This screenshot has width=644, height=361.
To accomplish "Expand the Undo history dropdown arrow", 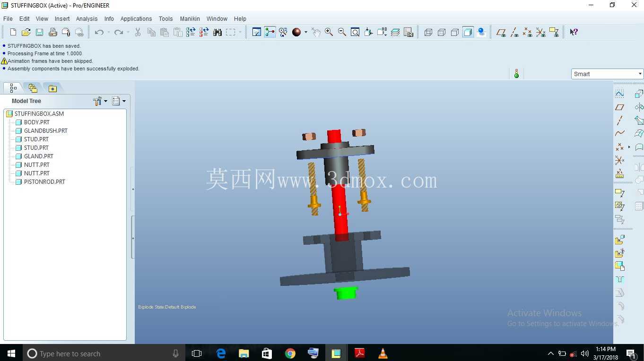I will (x=108, y=32).
